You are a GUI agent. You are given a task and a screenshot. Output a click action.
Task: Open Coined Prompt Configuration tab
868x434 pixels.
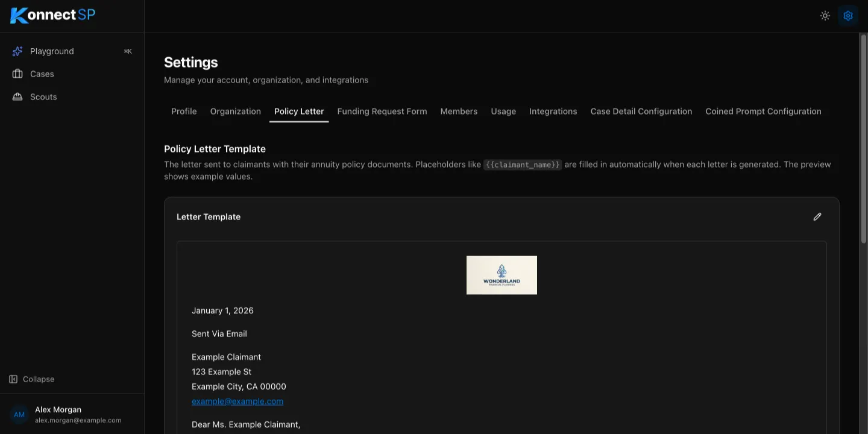point(763,112)
